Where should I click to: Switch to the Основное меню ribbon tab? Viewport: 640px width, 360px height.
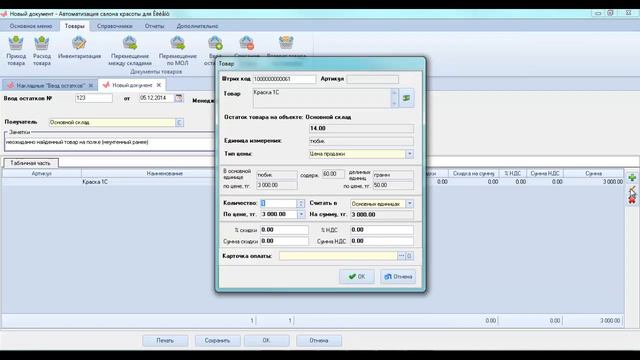[31, 26]
